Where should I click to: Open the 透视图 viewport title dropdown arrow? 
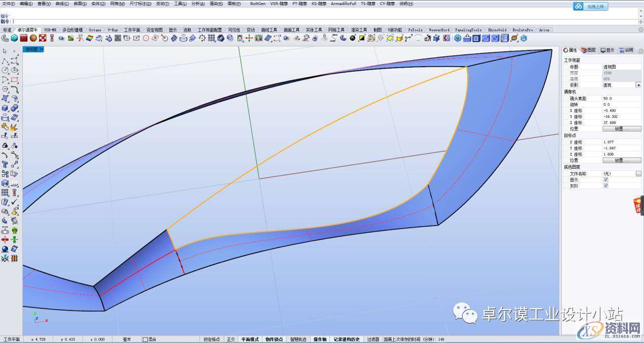[42, 49]
